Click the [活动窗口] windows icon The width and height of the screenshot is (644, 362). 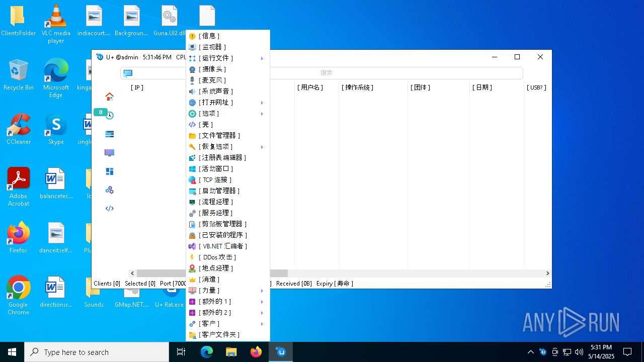pyautogui.click(x=192, y=169)
